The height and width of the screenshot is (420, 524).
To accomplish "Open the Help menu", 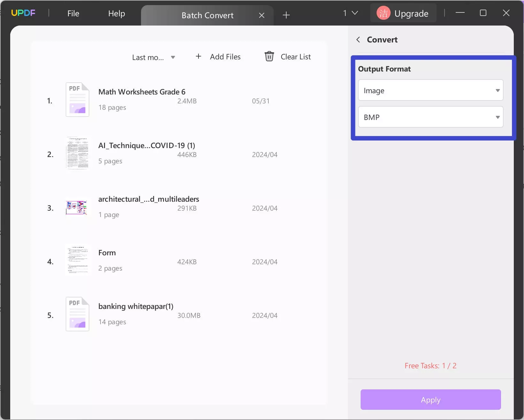I will (x=116, y=13).
